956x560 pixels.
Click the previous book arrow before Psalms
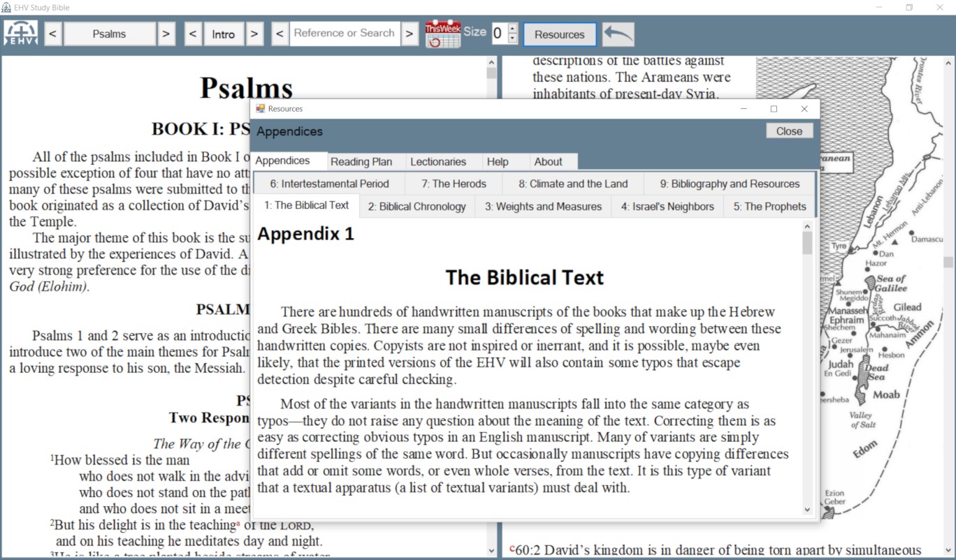52,33
